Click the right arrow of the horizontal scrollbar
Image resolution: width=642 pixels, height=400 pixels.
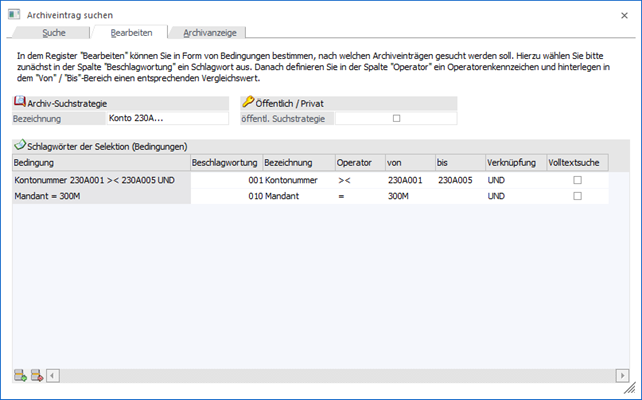tap(622, 376)
